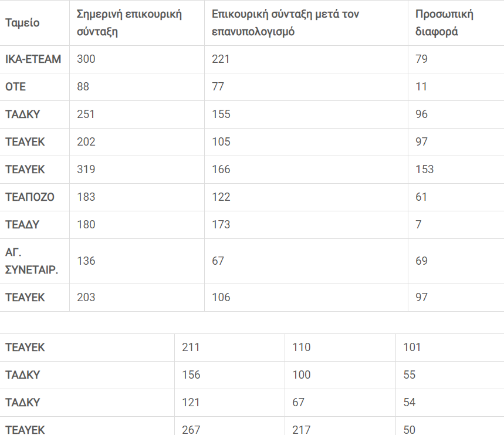The width and height of the screenshot is (504, 435).
Task: Click the Ταμείο column header
Action: tap(23, 23)
